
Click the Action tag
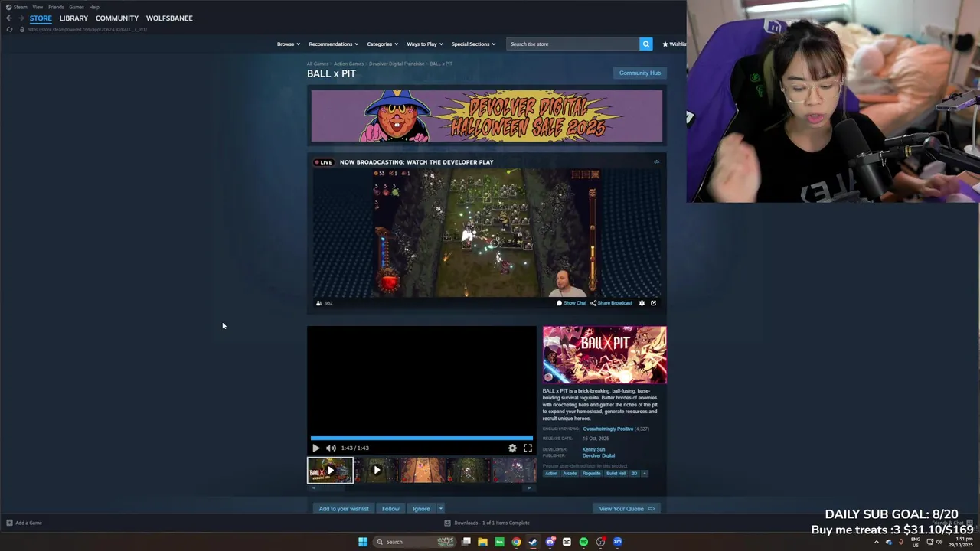point(551,473)
